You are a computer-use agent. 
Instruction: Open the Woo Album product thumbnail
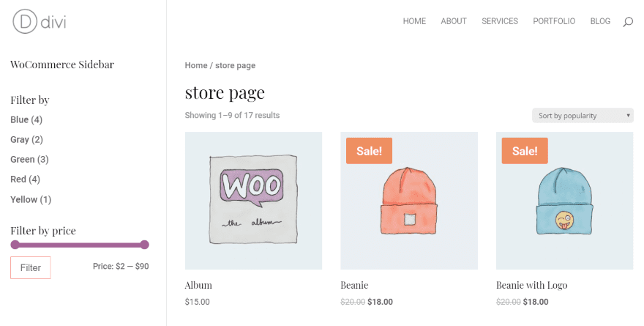pyautogui.click(x=253, y=200)
